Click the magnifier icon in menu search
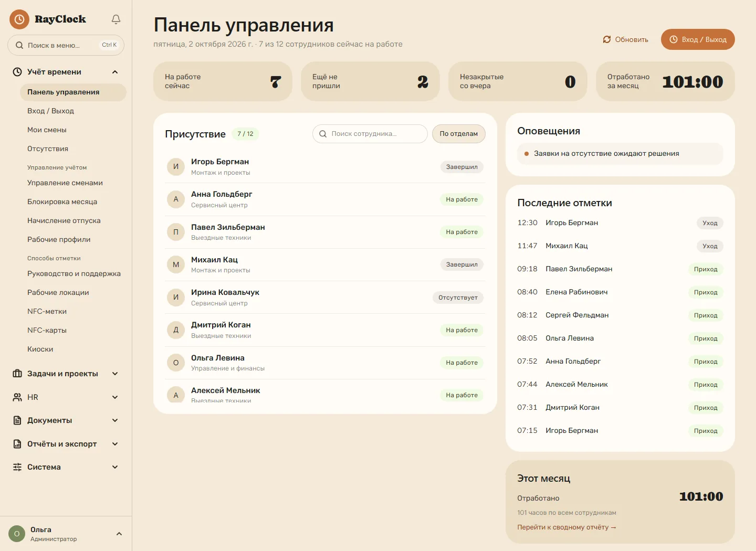The width and height of the screenshot is (756, 551). (x=19, y=45)
